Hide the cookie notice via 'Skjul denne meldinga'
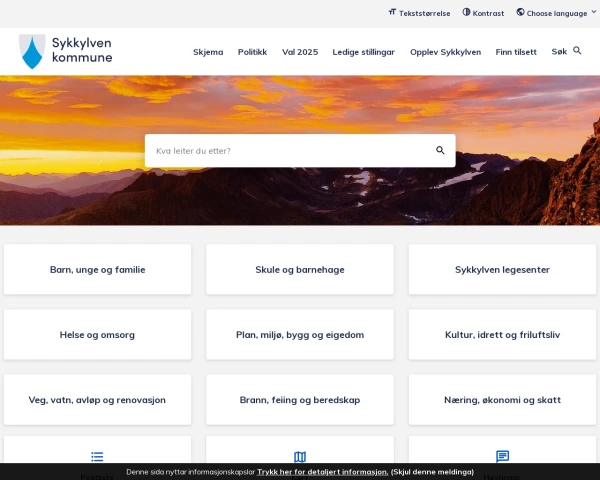600x480 pixels. 432,472
